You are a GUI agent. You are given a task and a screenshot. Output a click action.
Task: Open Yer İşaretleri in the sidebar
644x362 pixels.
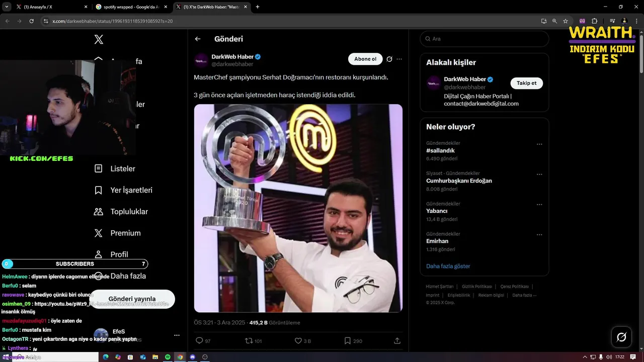[x=123, y=190]
